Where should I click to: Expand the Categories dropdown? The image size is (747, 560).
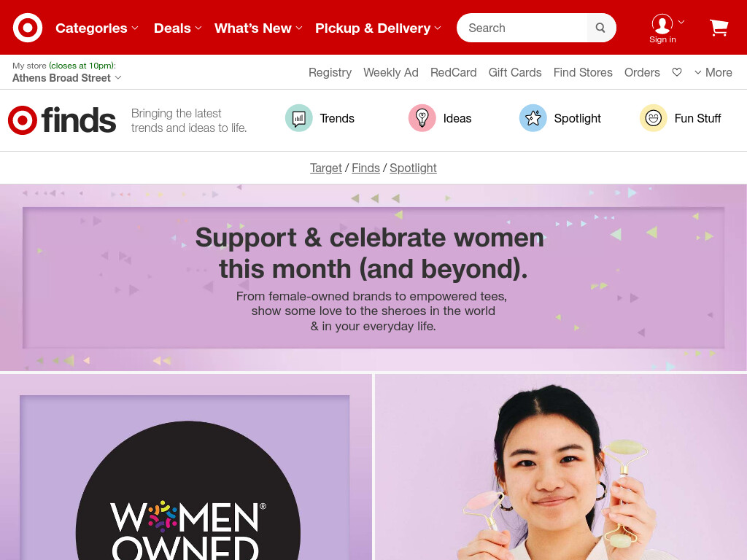(x=97, y=28)
